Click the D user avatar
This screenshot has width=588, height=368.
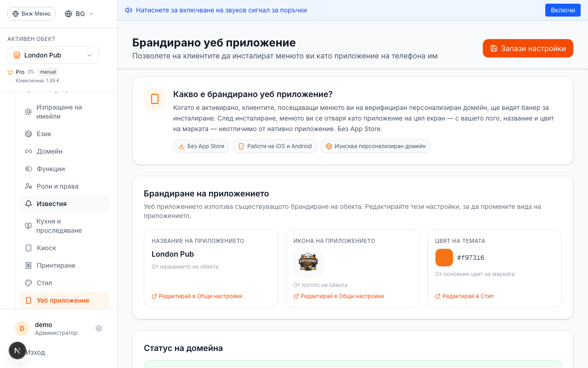pos(22,328)
